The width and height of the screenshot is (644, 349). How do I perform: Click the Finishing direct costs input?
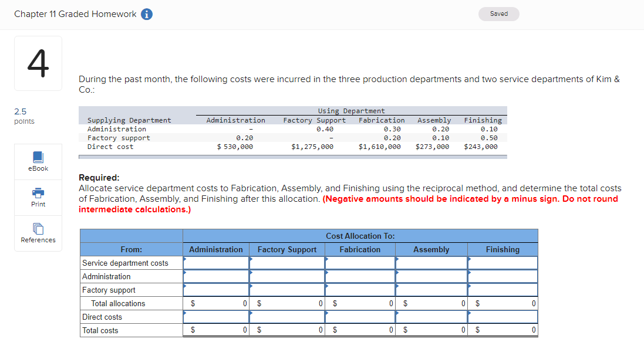pyautogui.click(x=502, y=317)
